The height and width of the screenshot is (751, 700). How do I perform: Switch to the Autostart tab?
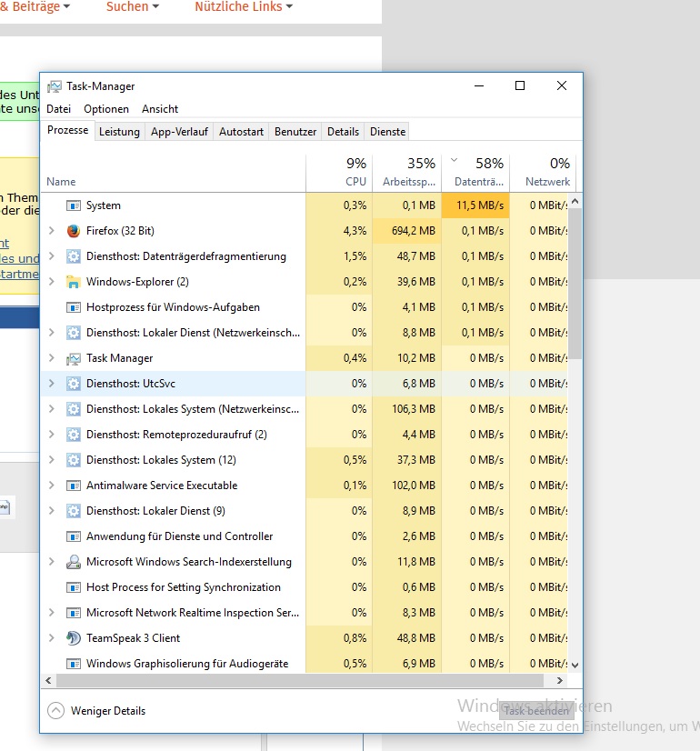pos(241,132)
